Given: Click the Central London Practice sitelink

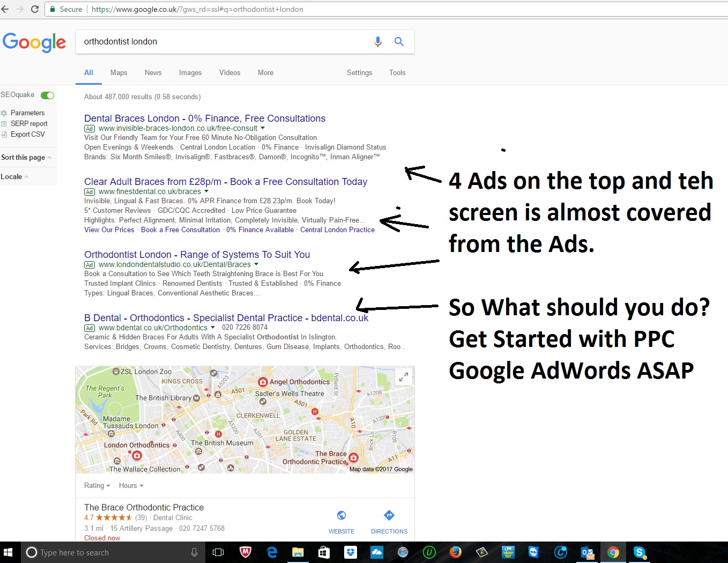Looking at the screenshot, I should [x=337, y=230].
